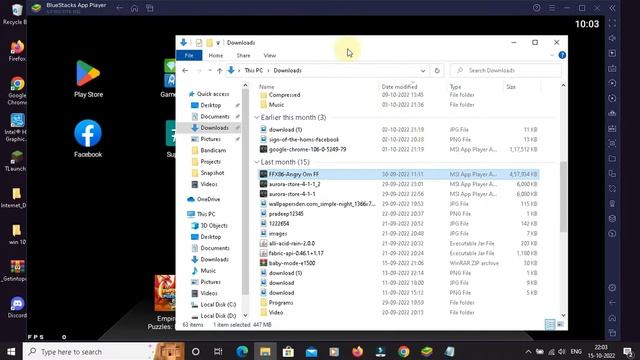Image resolution: width=640 pixels, height=360 pixels.
Task: Go up one folder level in Explorer
Action: 220,71
